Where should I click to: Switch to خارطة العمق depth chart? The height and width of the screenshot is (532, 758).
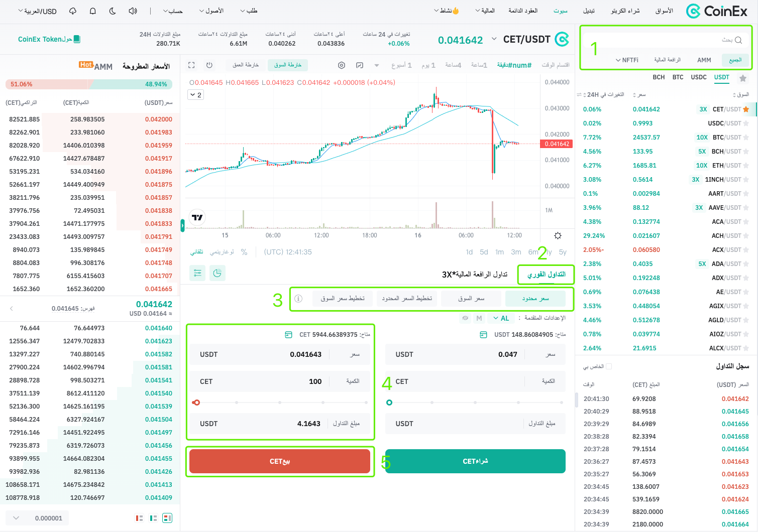[x=246, y=65]
